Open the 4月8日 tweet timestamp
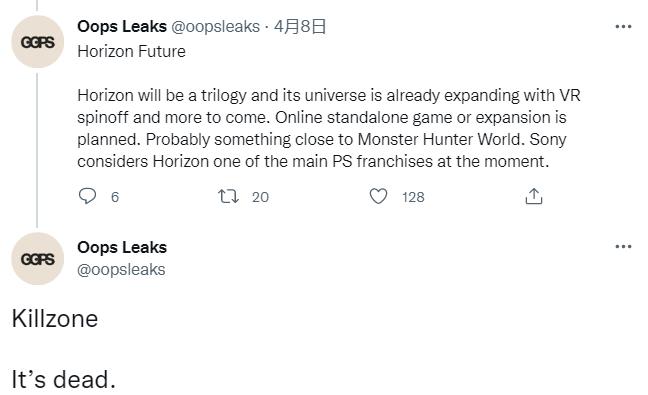The image size is (648, 395). coord(300,27)
